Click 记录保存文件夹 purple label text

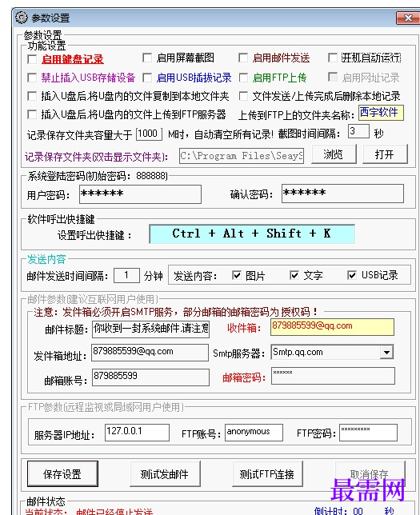click(x=96, y=157)
